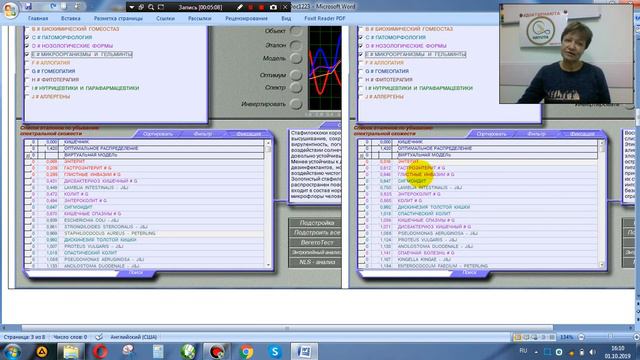Pause the screen recording
The image size is (640, 360).
click(251, 7)
